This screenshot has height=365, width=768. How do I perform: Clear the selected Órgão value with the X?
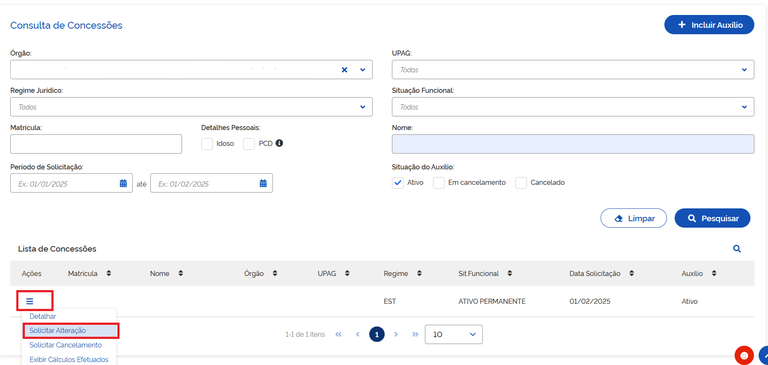[x=344, y=70]
